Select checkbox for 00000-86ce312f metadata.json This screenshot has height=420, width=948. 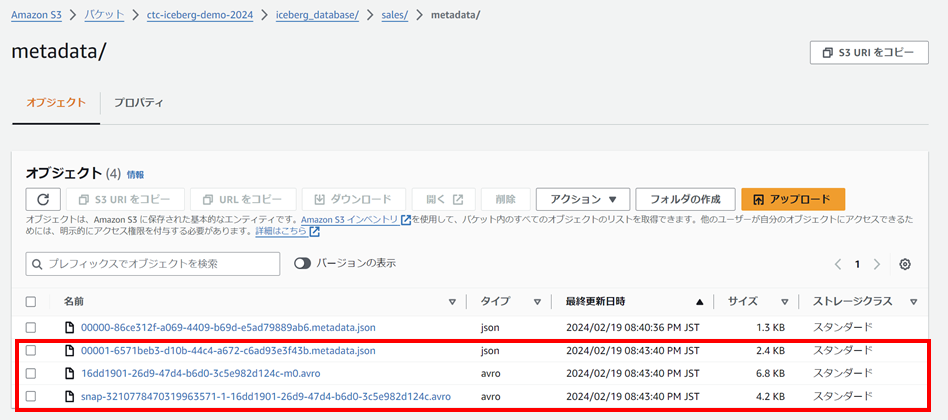click(31, 328)
